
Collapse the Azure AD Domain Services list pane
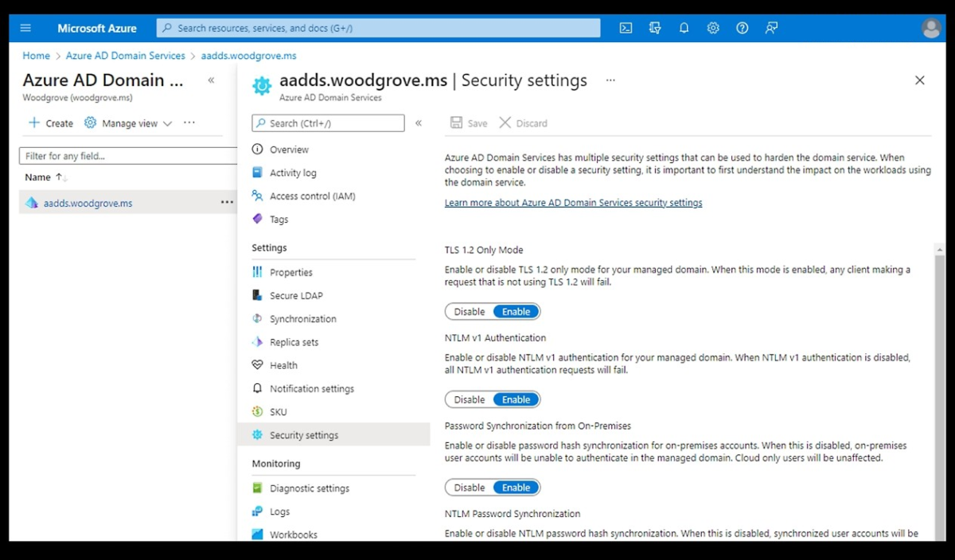(211, 80)
